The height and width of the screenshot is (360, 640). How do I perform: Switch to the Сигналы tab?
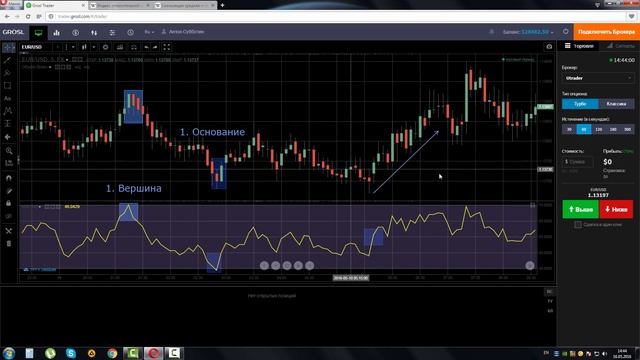[620, 46]
